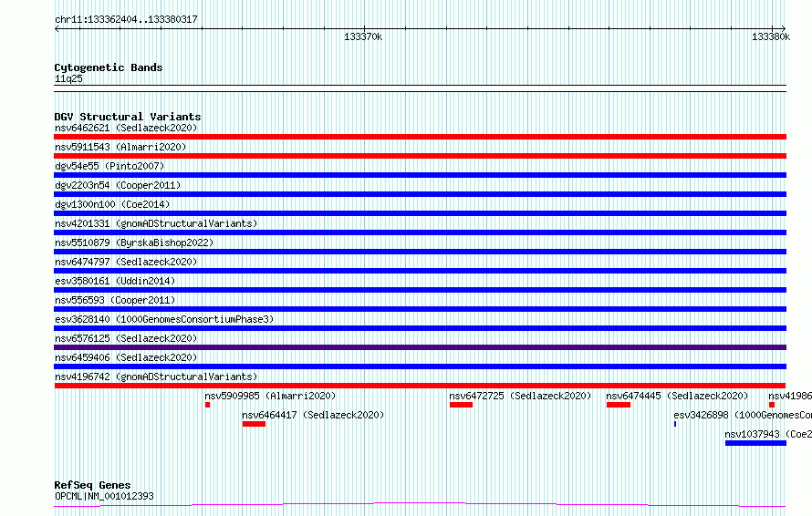Image resolution: width=812 pixels, height=516 pixels.
Task: Click the chr11:133362404..133380317 coordinates
Action: (x=126, y=20)
